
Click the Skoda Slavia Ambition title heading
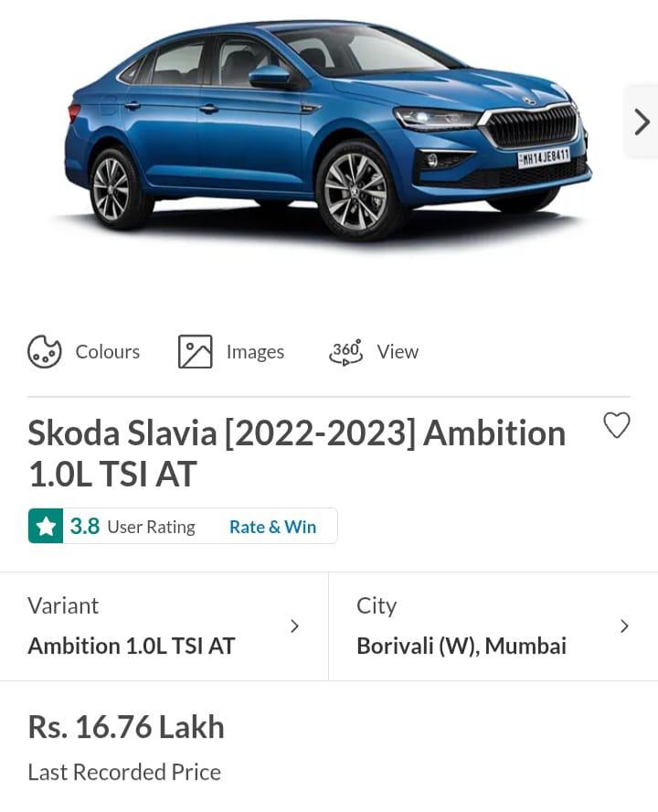pyautogui.click(x=297, y=454)
